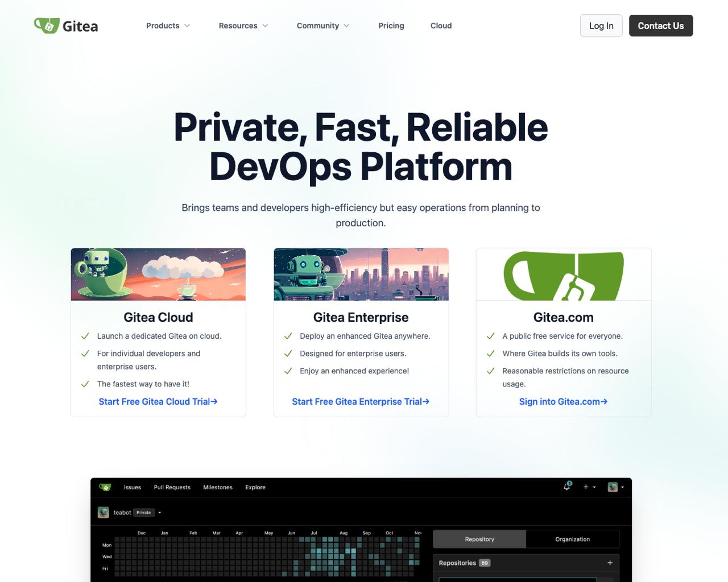Click checkmark beside 'For individual developers'
Viewport: 728px width, 582px height.
(x=85, y=354)
